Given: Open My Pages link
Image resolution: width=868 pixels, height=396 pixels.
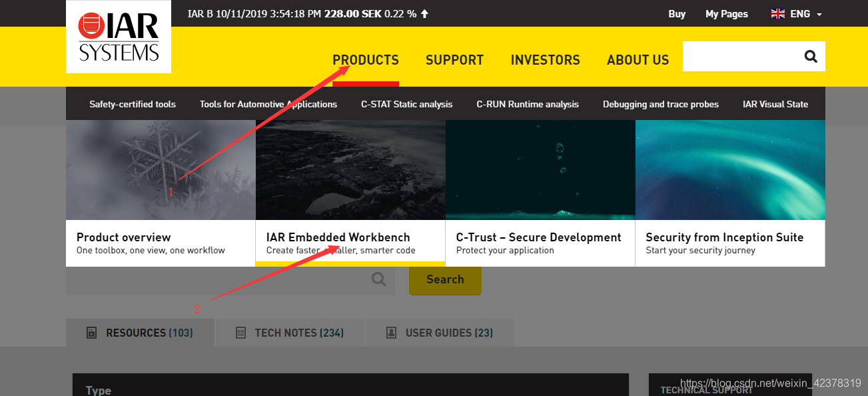Looking at the screenshot, I should pyautogui.click(x=727, y=14).
